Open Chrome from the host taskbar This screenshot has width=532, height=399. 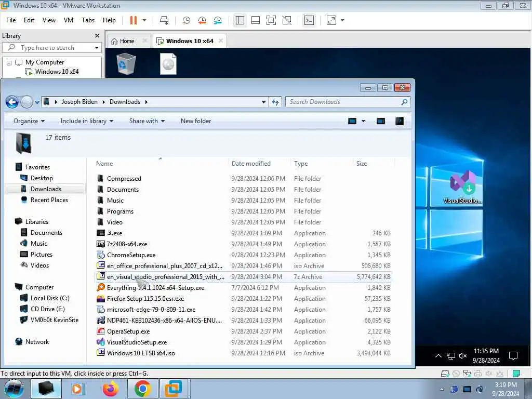point(142,389)
